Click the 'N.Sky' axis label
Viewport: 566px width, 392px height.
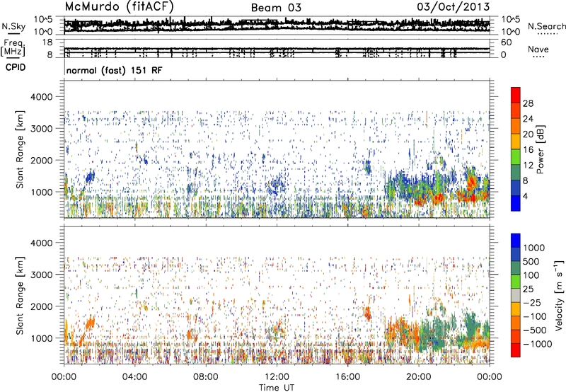[13, 27]
